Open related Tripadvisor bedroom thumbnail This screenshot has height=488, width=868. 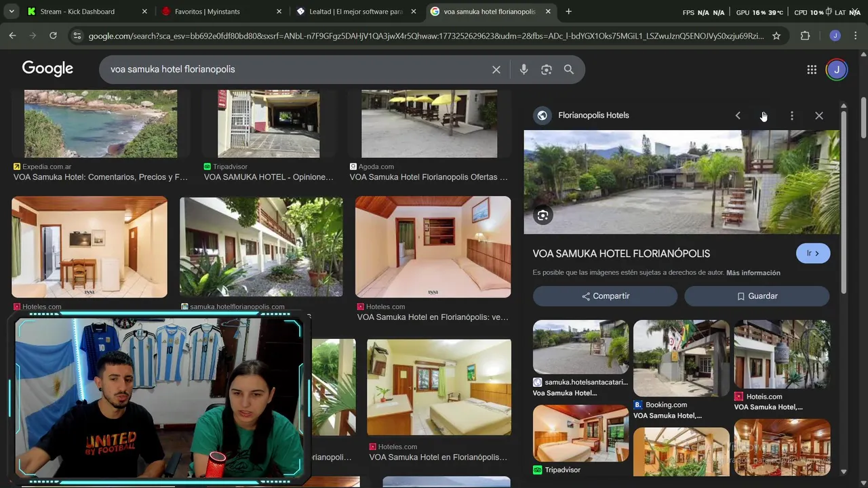pyautogui.click(x=580, y=434)
